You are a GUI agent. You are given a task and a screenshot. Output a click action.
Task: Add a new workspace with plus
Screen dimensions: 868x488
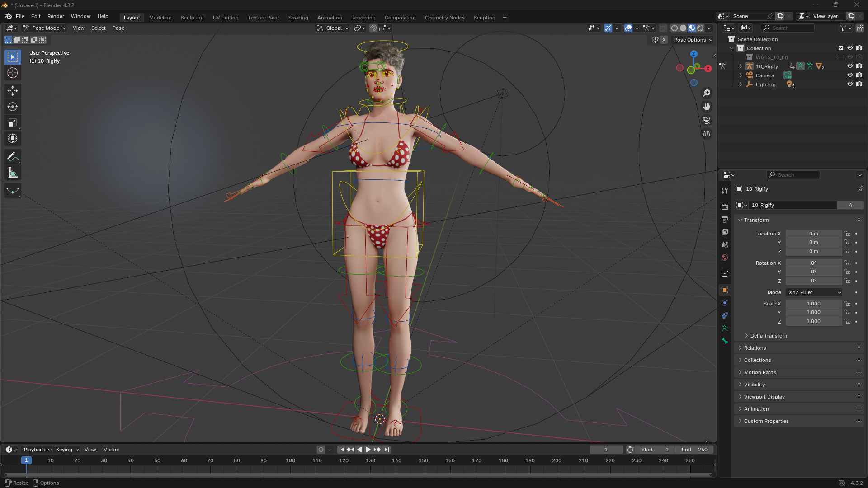point(505,18)
